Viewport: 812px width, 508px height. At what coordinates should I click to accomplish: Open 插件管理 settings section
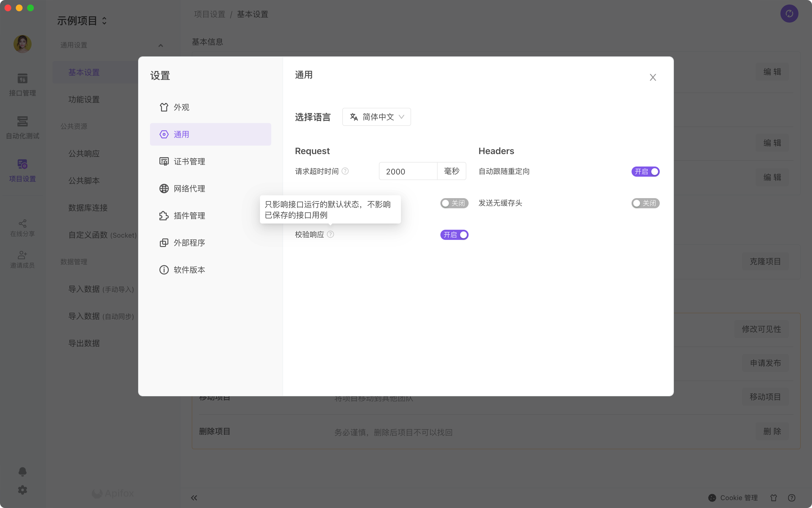[210, 216]
